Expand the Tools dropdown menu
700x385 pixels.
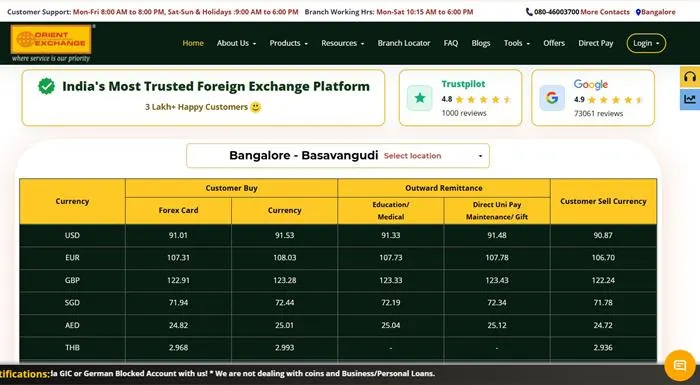[517, 43]
